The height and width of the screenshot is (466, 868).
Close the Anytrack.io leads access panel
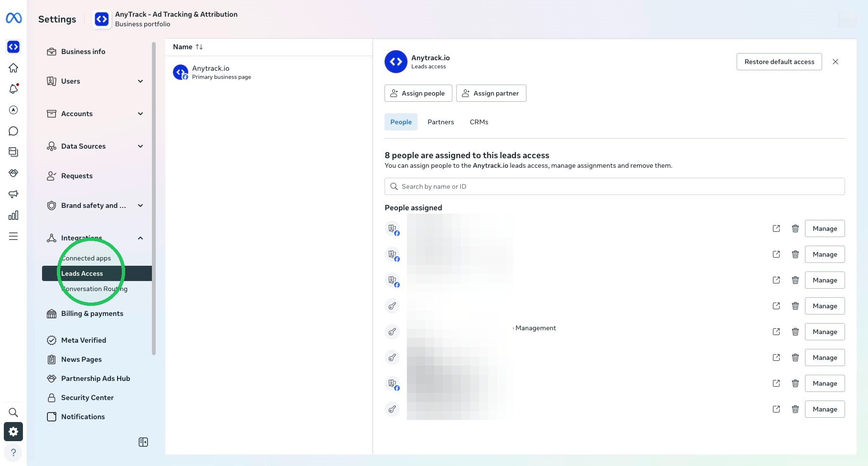[836, 62]
